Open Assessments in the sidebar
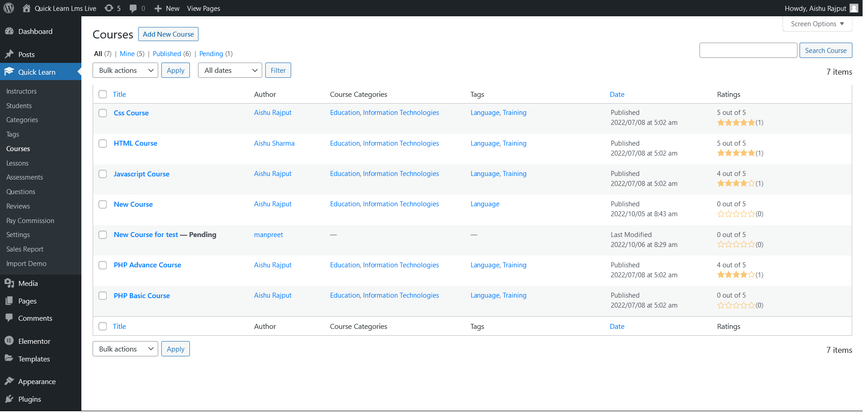The width and height of the screenshot is (868, 413). coord(24,177)
